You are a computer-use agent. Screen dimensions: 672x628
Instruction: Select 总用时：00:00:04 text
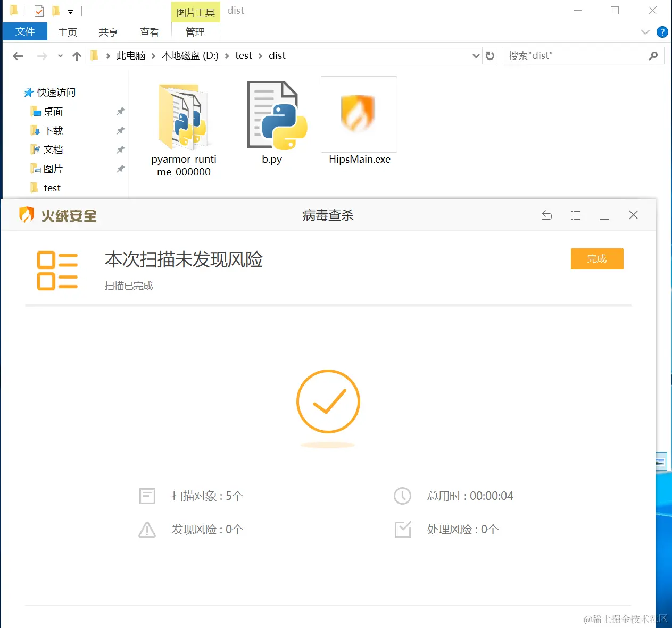coord(470,496)
